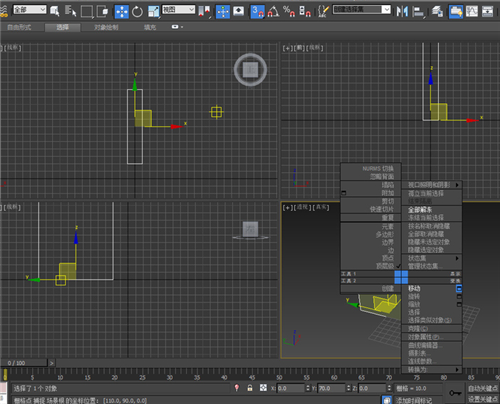Click the Edit Named Selection Sets icon

tap(323, 11)
